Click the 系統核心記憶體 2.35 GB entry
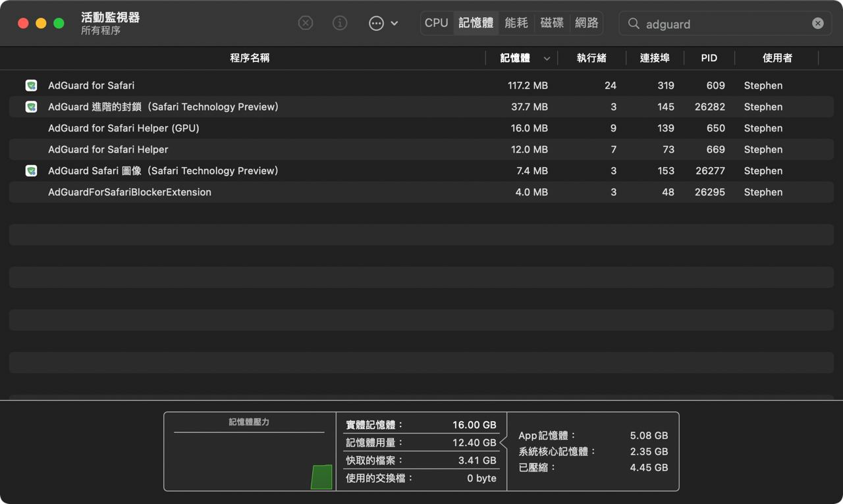 593,451
